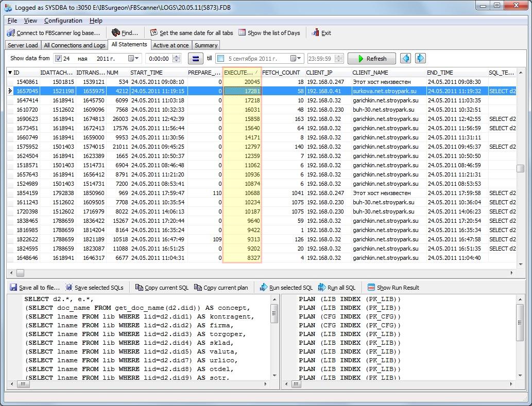Select the All Statements tab
Viewport: 532px width, 406px height.
[x=129, y=44]
